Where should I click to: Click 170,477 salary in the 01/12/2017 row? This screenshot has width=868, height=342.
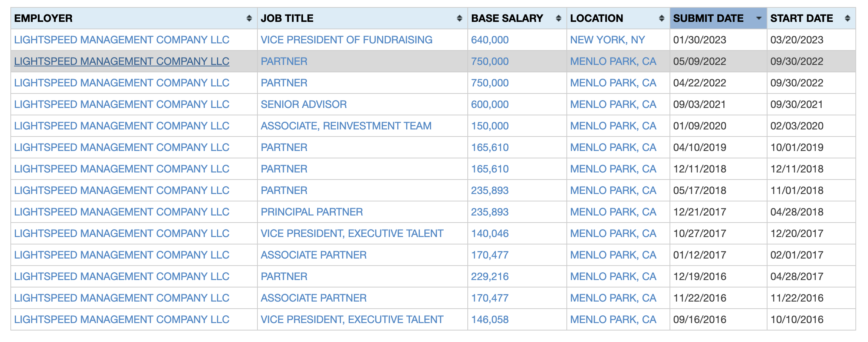coord(490,255)
